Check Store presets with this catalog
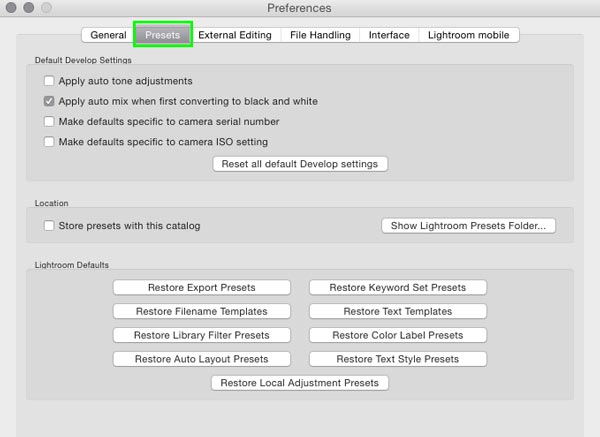Screen dimensions: 600x437 coord(49,225)
